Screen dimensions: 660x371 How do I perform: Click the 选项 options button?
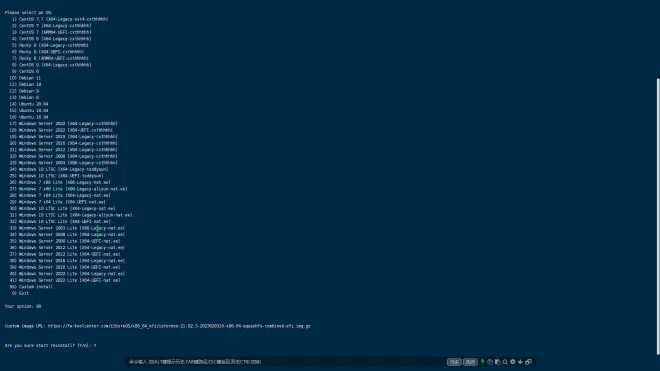point(470,362)
